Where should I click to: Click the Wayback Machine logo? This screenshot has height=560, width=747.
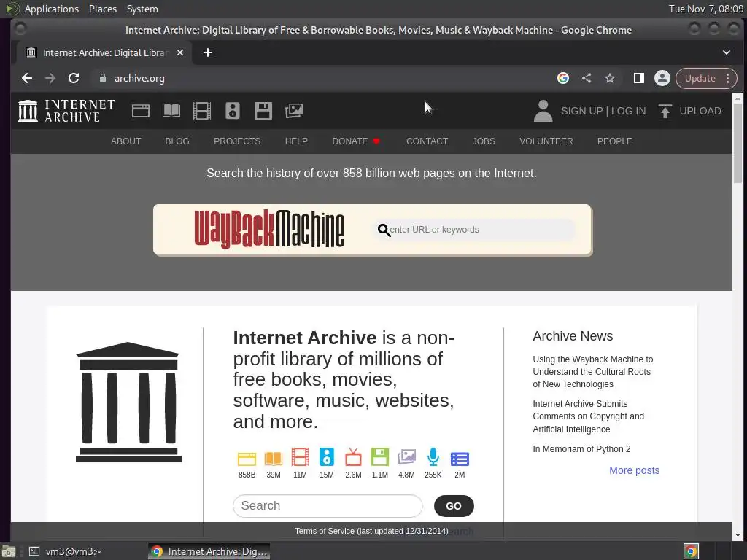pos(269,230)
